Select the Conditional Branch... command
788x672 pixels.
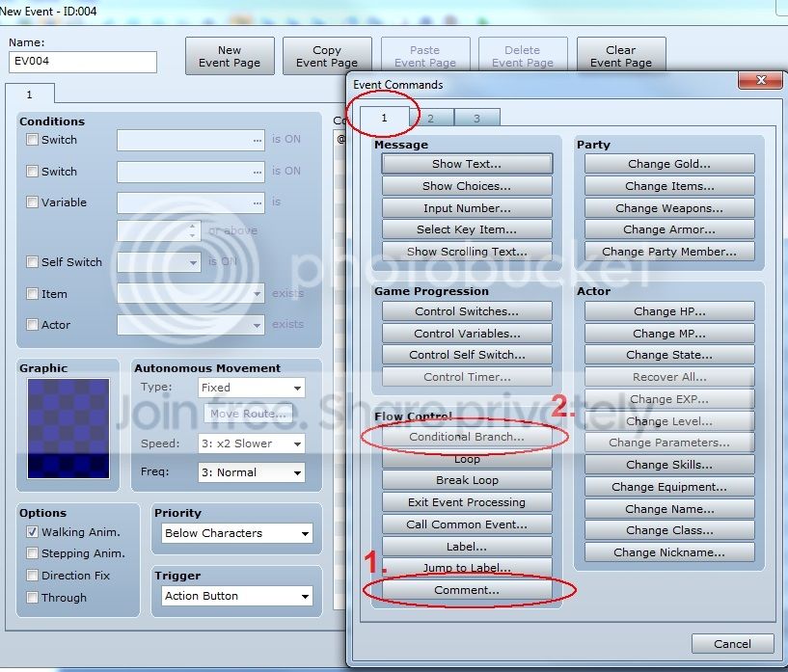(467, 437)
